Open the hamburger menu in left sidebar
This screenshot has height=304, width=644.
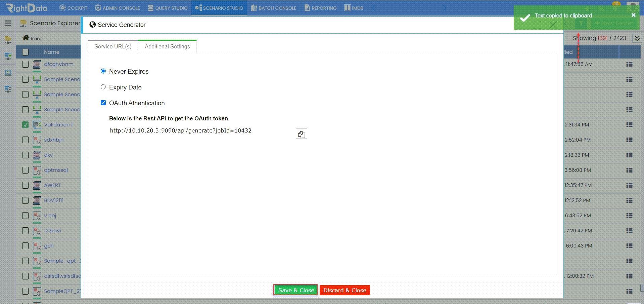point(8,23)
